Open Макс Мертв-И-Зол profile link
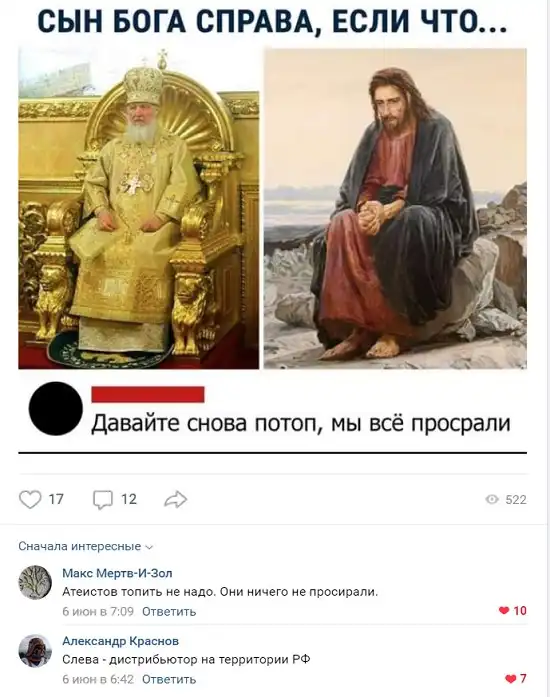The width and height of the screenshot is (550, 697). coord(117,573)
